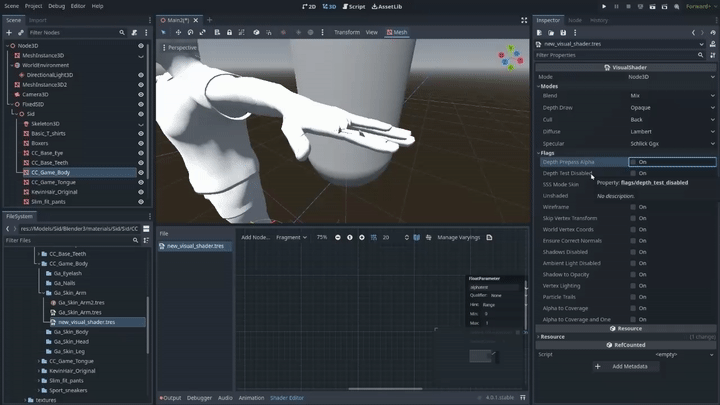
Task: Open the Perspective view menu
Action: tap(179, 48)
